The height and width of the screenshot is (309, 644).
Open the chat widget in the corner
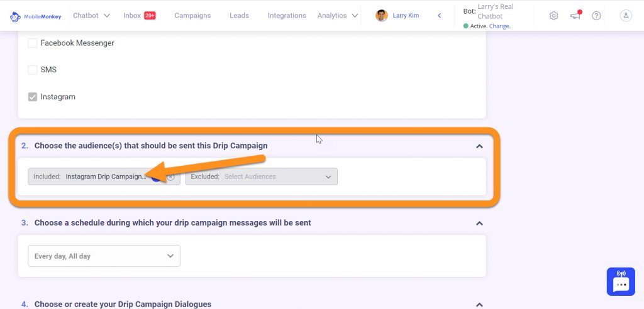(x=621, y=281)
